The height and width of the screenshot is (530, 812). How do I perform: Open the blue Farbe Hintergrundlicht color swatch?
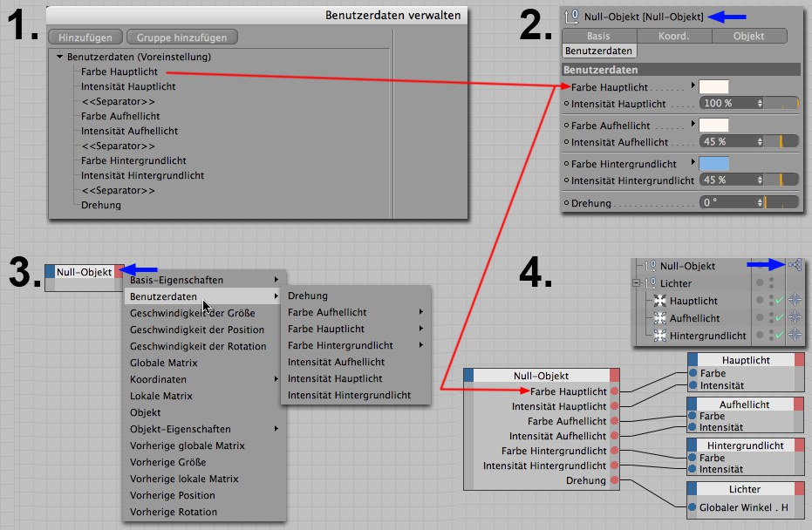713,164
